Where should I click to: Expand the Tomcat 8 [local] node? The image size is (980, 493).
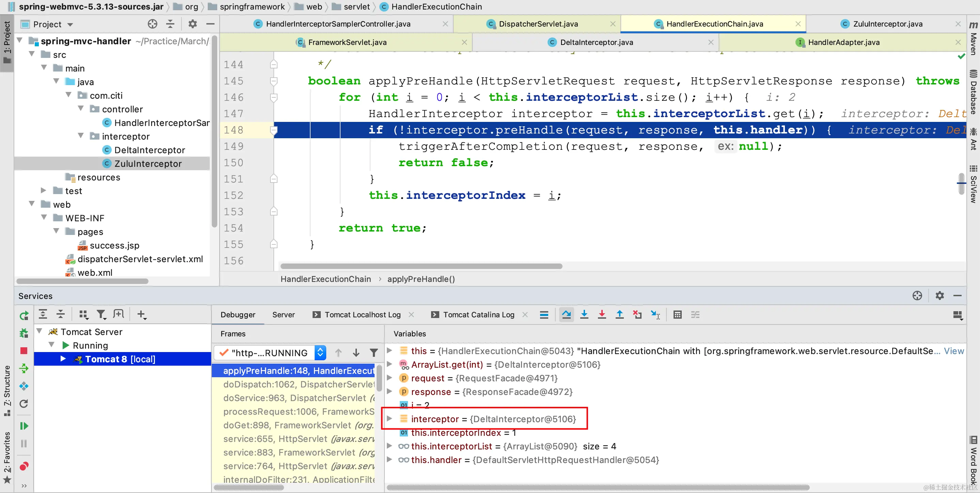63,359
